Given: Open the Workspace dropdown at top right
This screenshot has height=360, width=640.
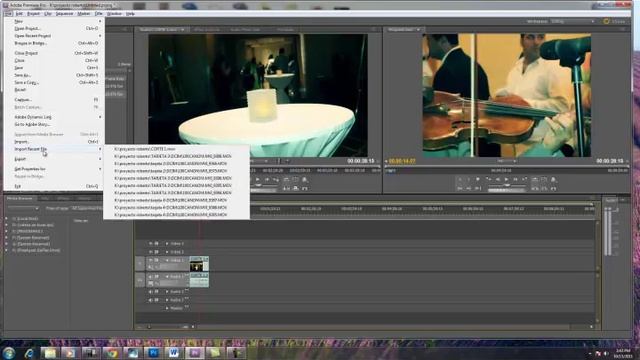Looking at the screenshot, I should coord(572,21).
